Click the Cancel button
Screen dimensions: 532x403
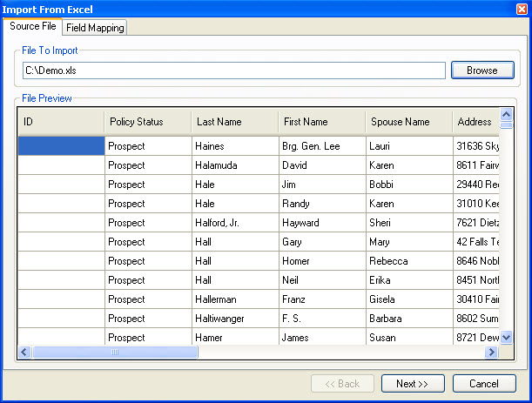(x=484, y=384)
